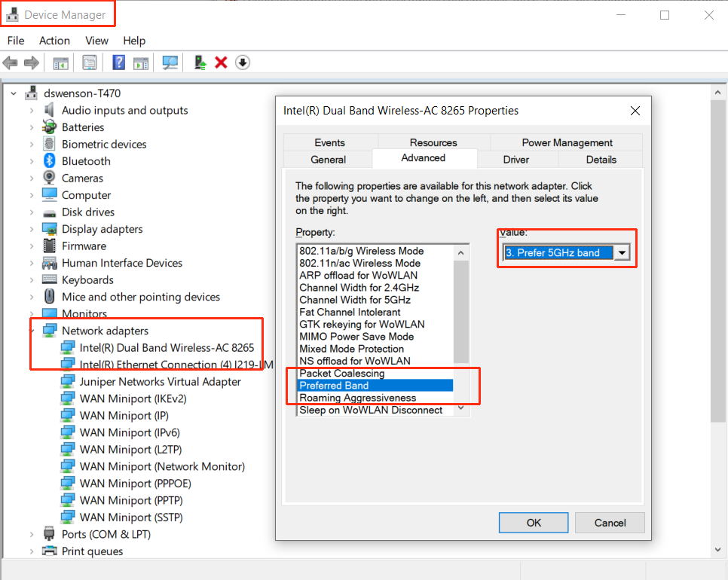Open the Value dropdown for Preferred Band
728x580 pixels.
pos(622,253)
